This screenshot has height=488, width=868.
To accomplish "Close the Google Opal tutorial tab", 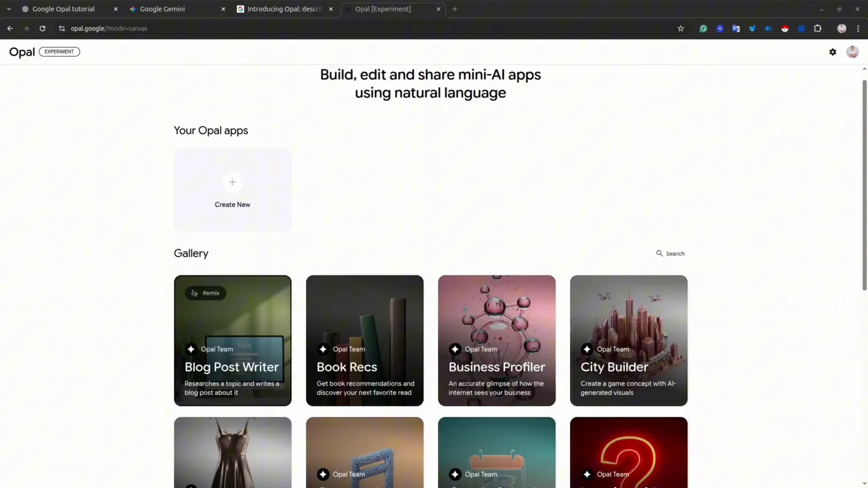I will [116, 9].
